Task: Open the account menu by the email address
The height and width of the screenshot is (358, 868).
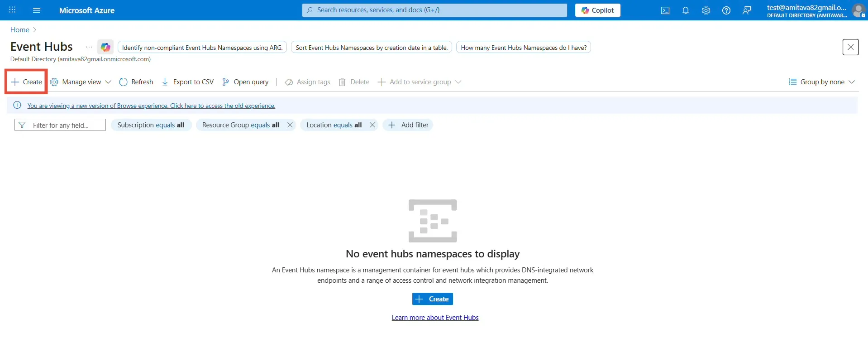Action: click(x=807, y=10)
